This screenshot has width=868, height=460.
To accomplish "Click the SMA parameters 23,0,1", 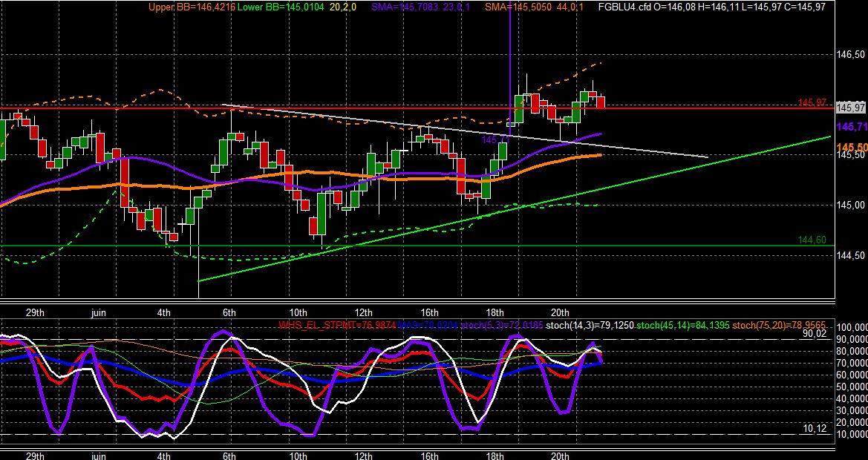I will coord(456,7).
